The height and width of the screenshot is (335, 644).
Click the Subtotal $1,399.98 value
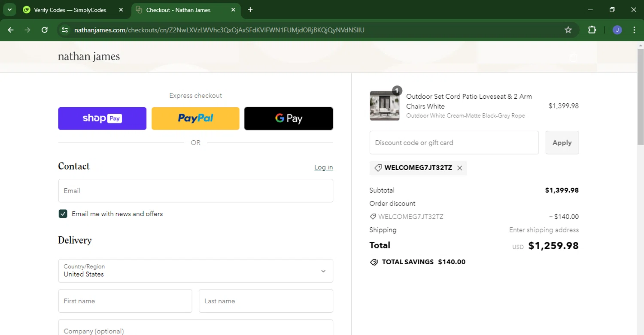[x=562, y=190]
